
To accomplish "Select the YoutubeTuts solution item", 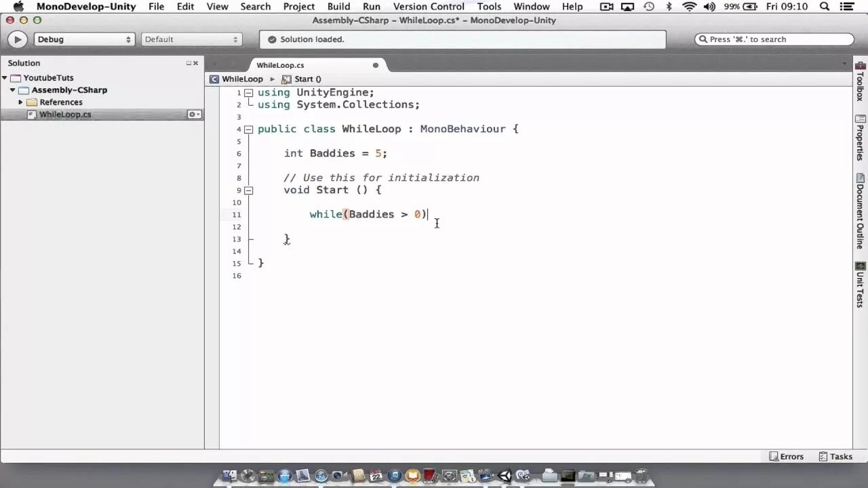I will pyautogui.click(x=48, y=78).
